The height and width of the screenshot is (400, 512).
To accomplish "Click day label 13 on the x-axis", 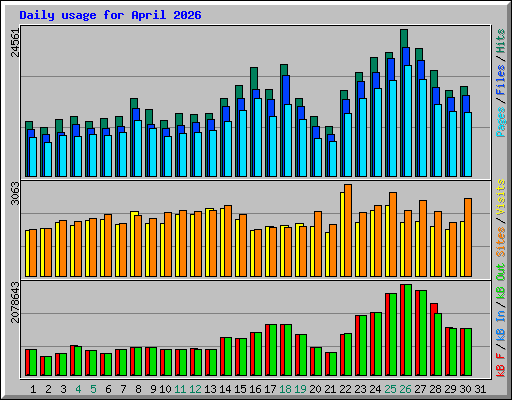I will point(210,389).
